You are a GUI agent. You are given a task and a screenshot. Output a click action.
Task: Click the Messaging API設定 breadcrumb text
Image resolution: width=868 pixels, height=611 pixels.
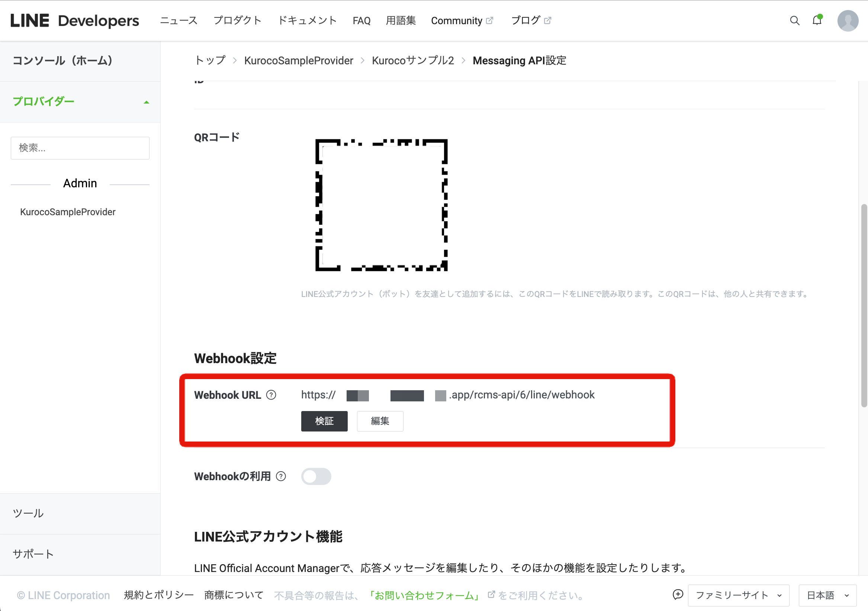click(x=520, y=61)
